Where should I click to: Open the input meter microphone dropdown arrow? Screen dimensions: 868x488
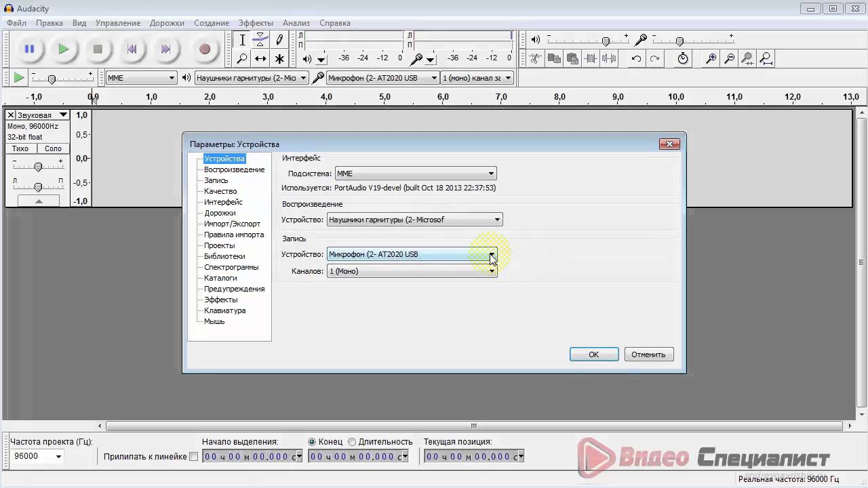pyautogui.click(x=430, y=60)
